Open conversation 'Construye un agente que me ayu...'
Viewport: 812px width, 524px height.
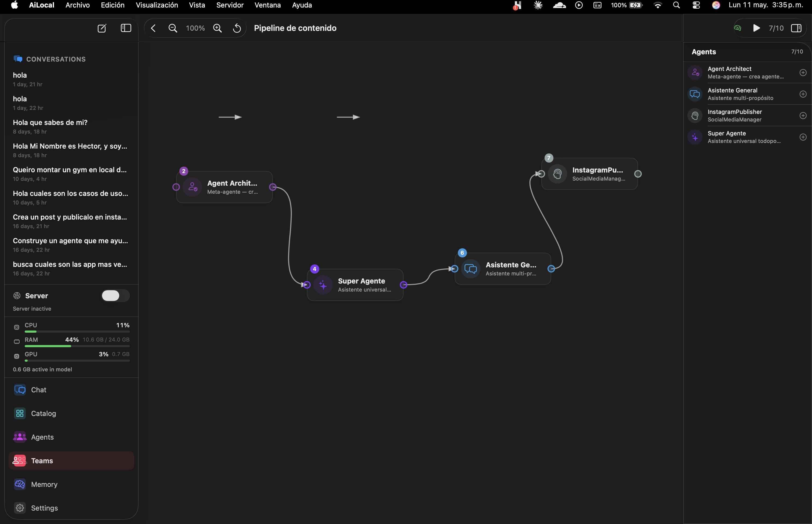tap(71, 245)
